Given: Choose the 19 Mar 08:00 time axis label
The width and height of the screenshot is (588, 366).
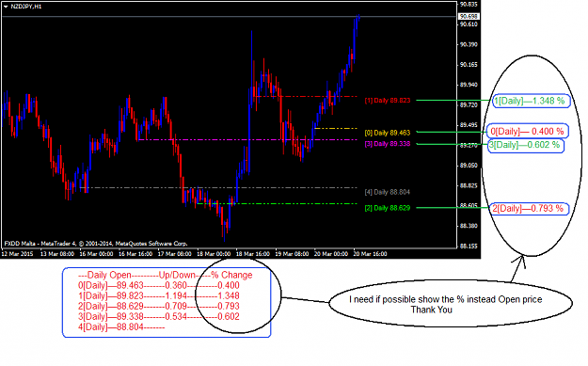Looking at the screenshot, I should click(292, 254).
